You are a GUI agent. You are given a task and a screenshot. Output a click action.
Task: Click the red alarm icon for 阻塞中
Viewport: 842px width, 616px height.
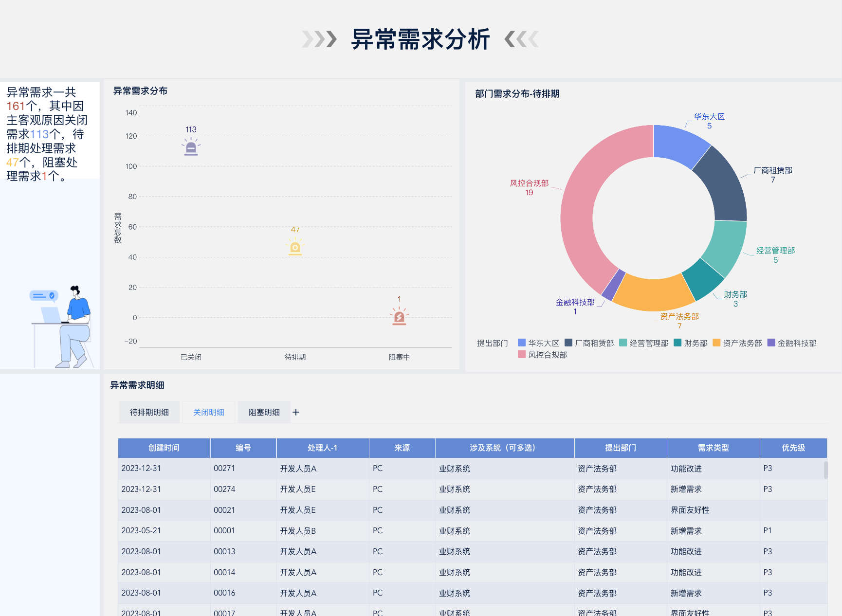(x=399, y=317)
